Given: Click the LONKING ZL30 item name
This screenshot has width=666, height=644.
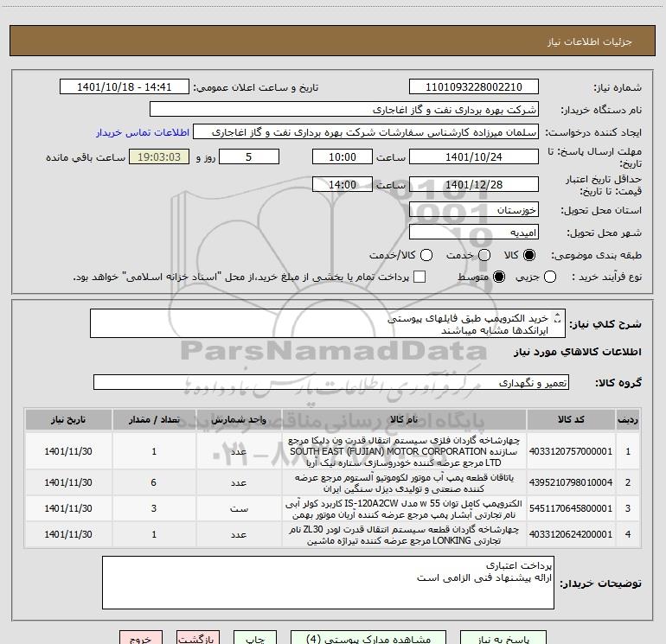Looking at the screenshot, I should pyautogui.click(x=404, y=535).
